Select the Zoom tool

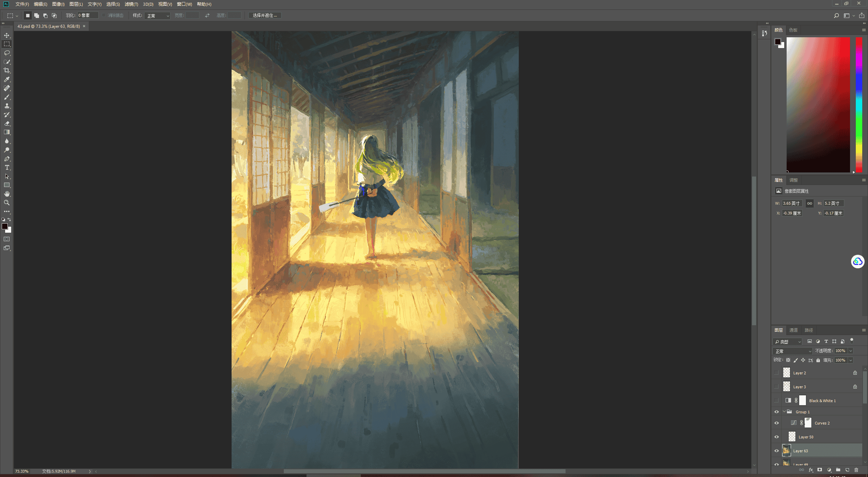point(7,203)
